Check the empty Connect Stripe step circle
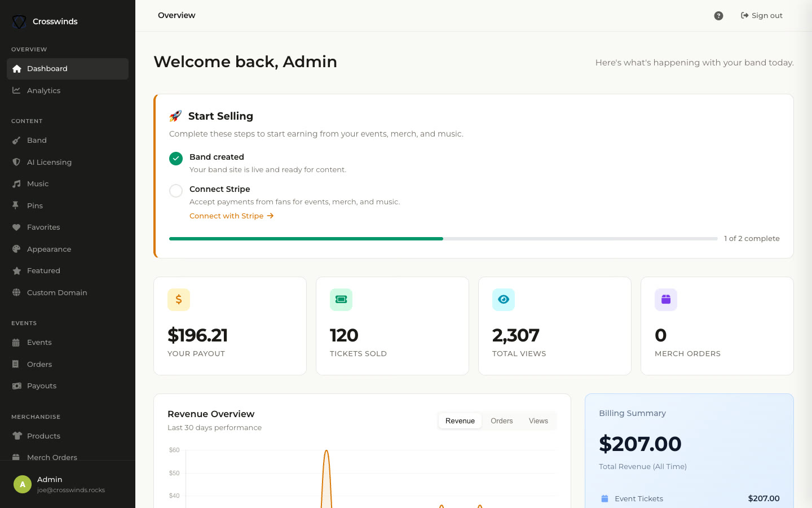Image resolution: width=812 pixels, height=508 pixels. coord(176,191)
